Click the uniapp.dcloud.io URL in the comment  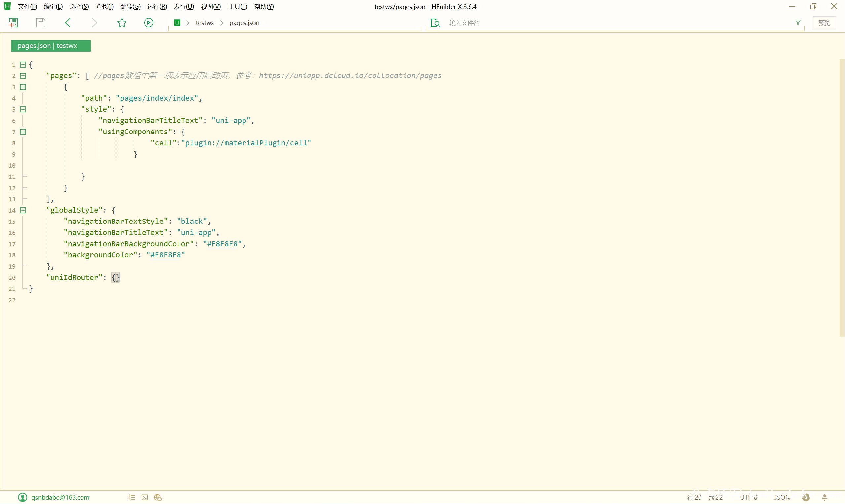point(350,75)
